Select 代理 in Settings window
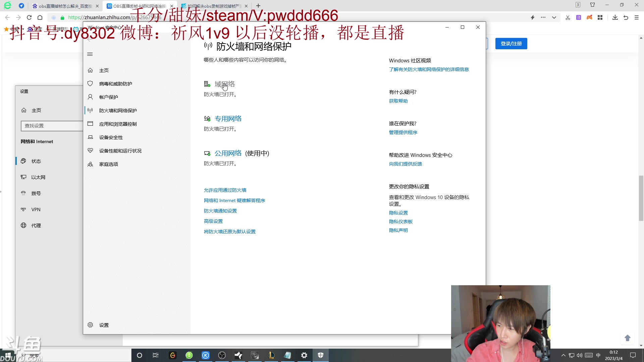This screenshot has height=362, width=644. coord(36,226)
